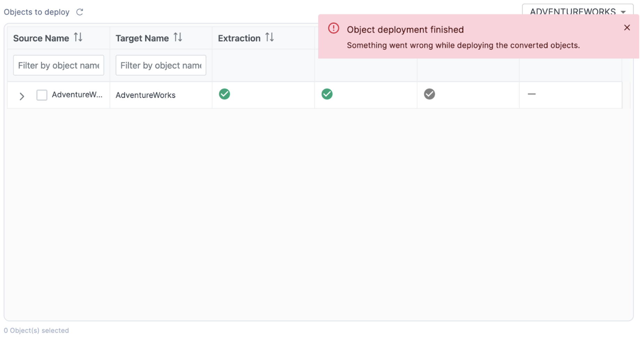The width and height of the screenshot is (644, 339).
Task: Dismiss the deployment error notification
Action: pyautogui.click(x=627, y=28)
